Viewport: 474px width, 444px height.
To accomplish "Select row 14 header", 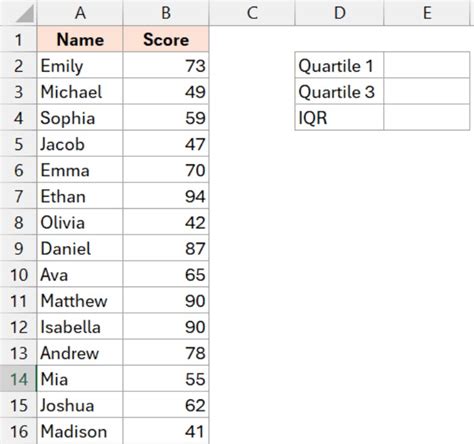I will [18, 379].
